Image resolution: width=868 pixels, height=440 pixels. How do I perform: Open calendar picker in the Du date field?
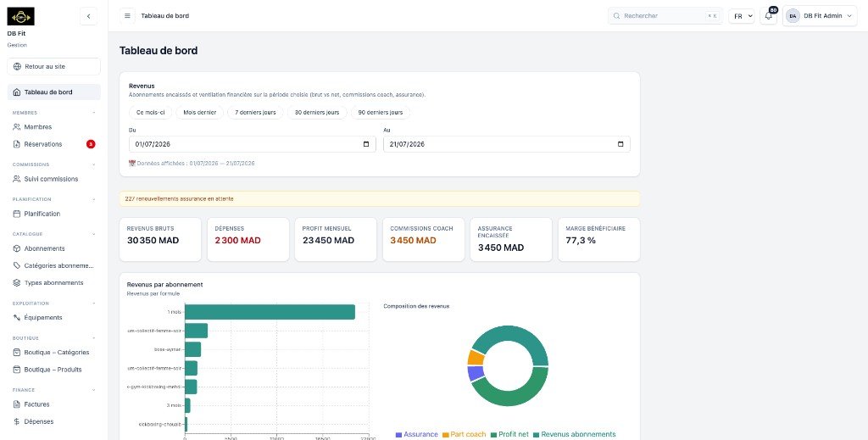(366, 144)
